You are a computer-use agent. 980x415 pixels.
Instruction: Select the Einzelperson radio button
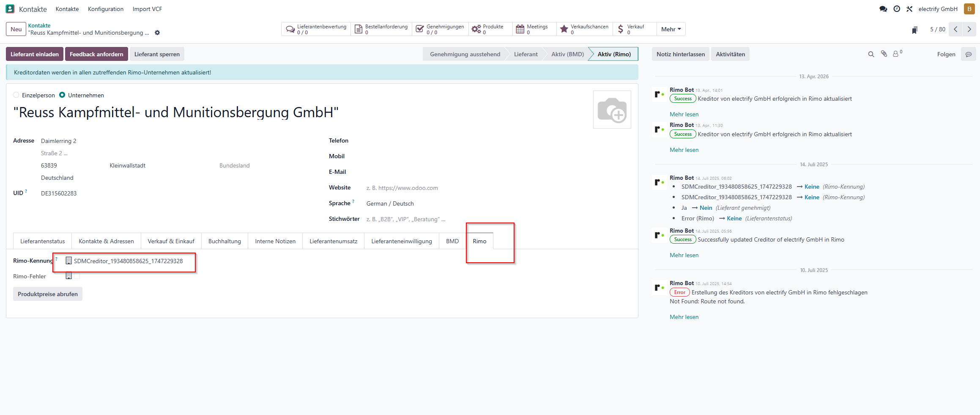tap(16, 95)
